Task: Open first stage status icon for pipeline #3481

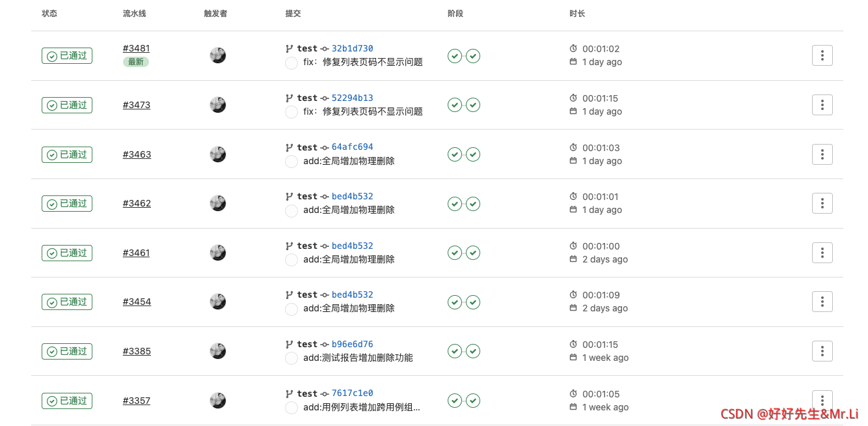Action: 455,56
